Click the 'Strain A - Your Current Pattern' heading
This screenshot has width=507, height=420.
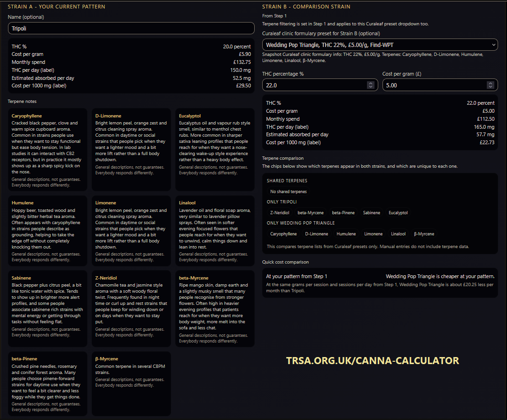56,7
